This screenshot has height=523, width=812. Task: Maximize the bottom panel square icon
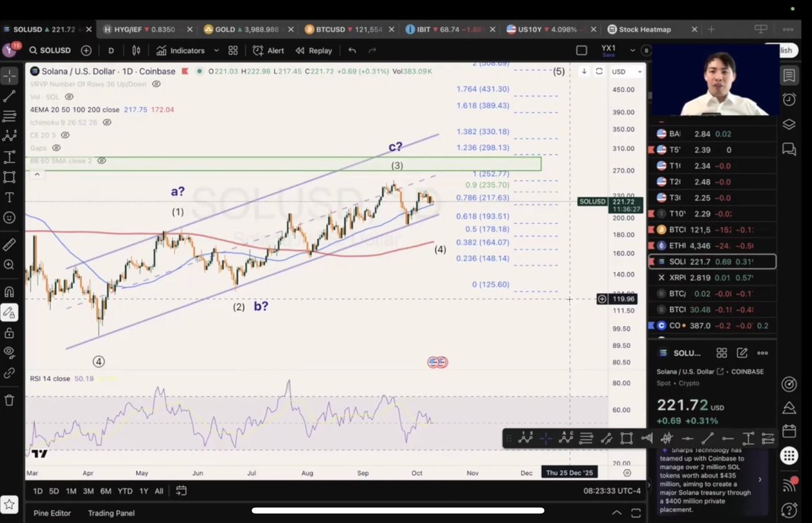coord(635,513)
